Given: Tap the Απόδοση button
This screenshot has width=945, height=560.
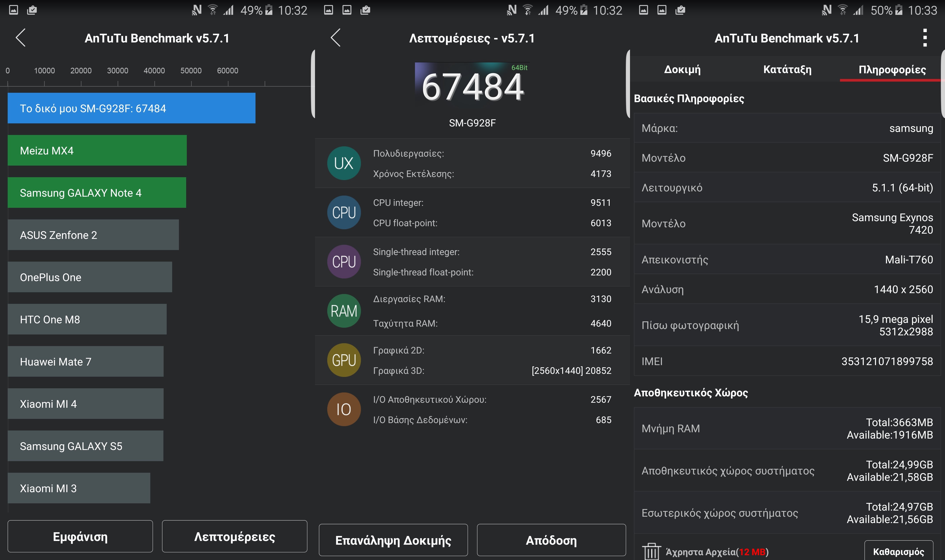Looking at the screenshot, I should point(551,540).
